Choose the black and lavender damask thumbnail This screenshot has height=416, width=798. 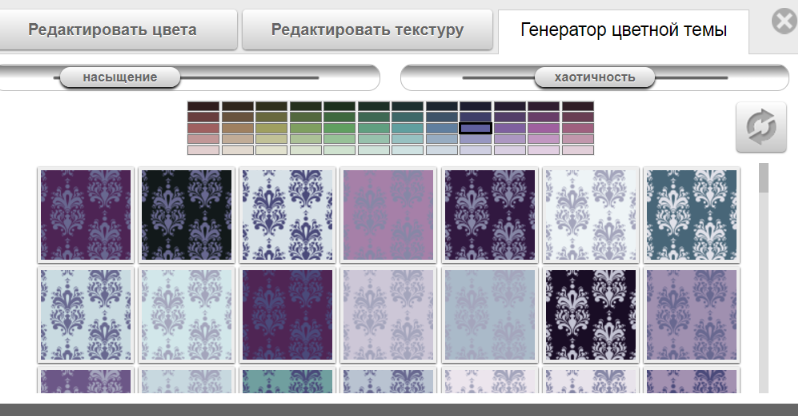187,215
